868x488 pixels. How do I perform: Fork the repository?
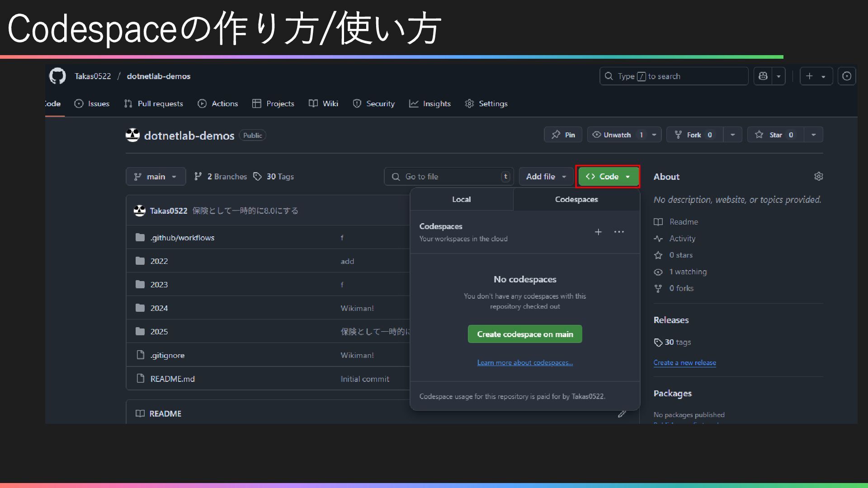pyautogui.click(x=694, y=135)
